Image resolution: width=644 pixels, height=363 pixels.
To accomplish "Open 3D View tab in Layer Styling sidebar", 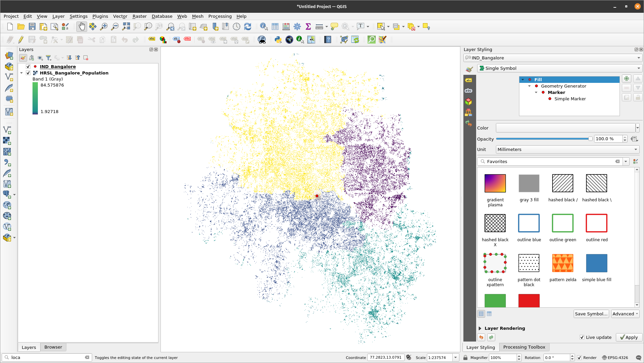I will click(x=468, y=101).
